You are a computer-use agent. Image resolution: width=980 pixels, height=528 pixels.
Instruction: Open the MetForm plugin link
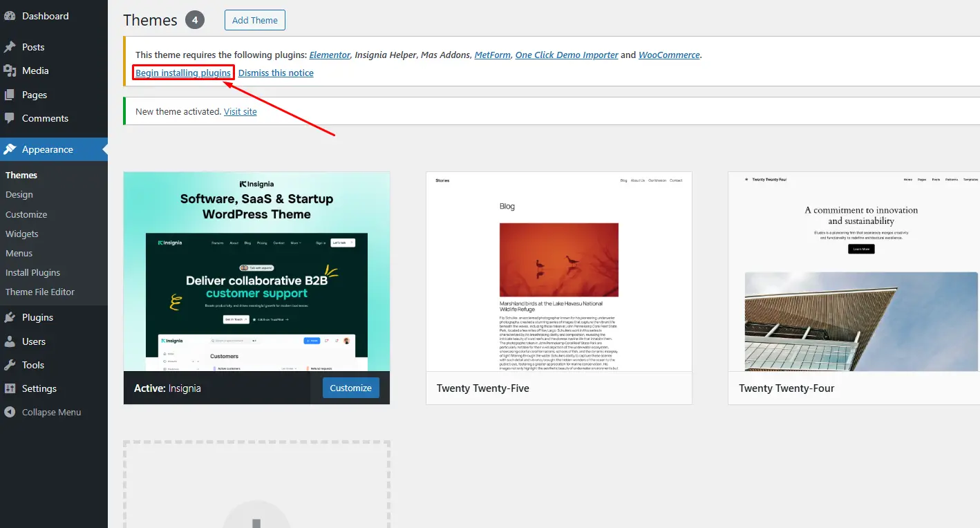pos(493,55)
